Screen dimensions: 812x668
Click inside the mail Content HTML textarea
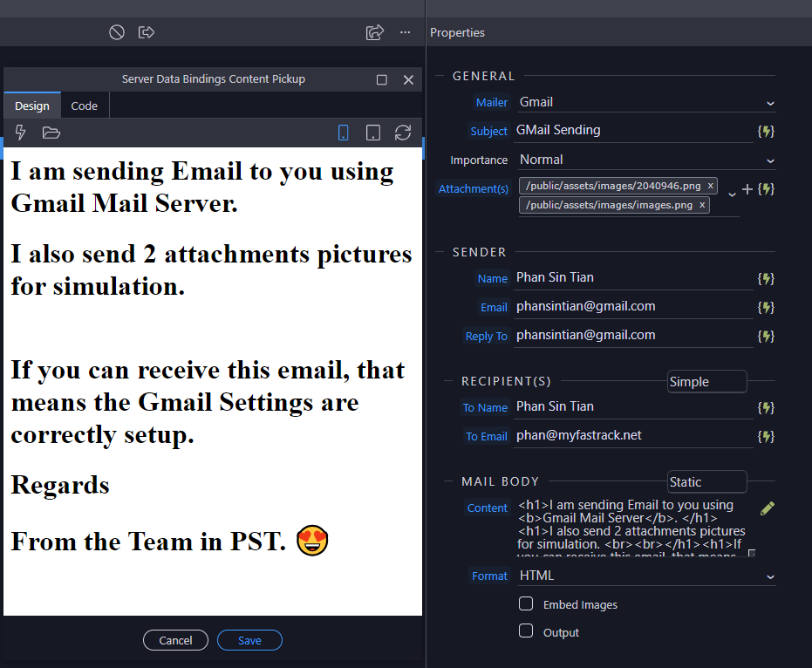[x=636, y=527]
